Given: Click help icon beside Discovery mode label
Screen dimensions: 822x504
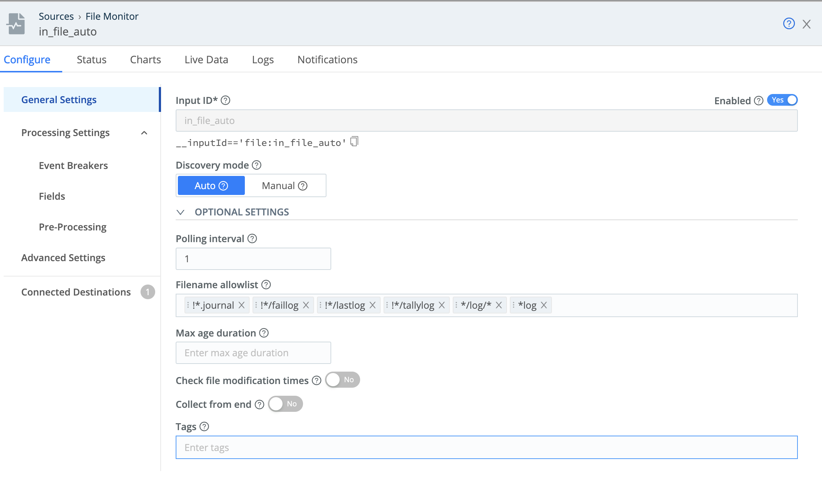Looking at the screenshot, I should pyautogui.click(x=257, y=165).
